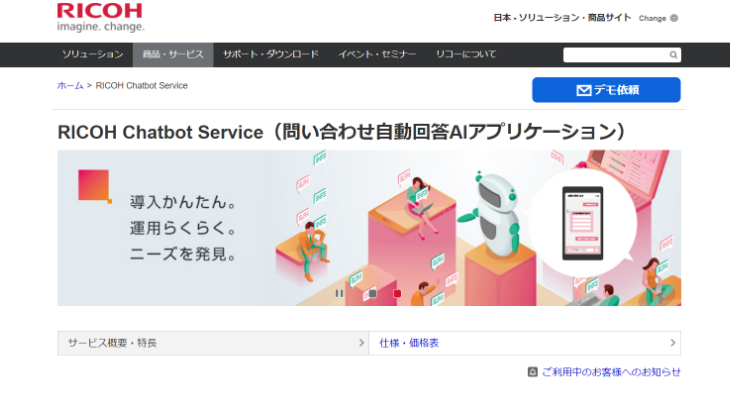
Task: Open the イベント・セミナー menu
Action: (377, 54)
